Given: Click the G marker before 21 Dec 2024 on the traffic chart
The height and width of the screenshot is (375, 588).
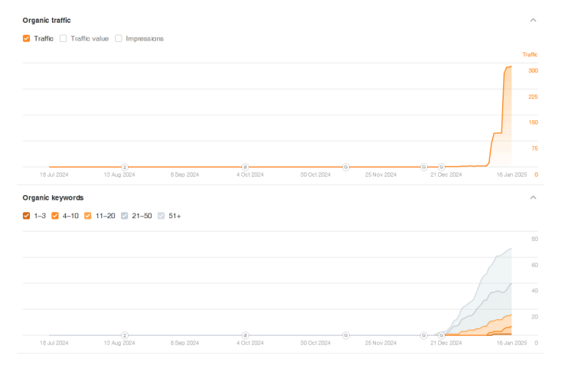Looking at the screenshot, I should click(441, 167).
